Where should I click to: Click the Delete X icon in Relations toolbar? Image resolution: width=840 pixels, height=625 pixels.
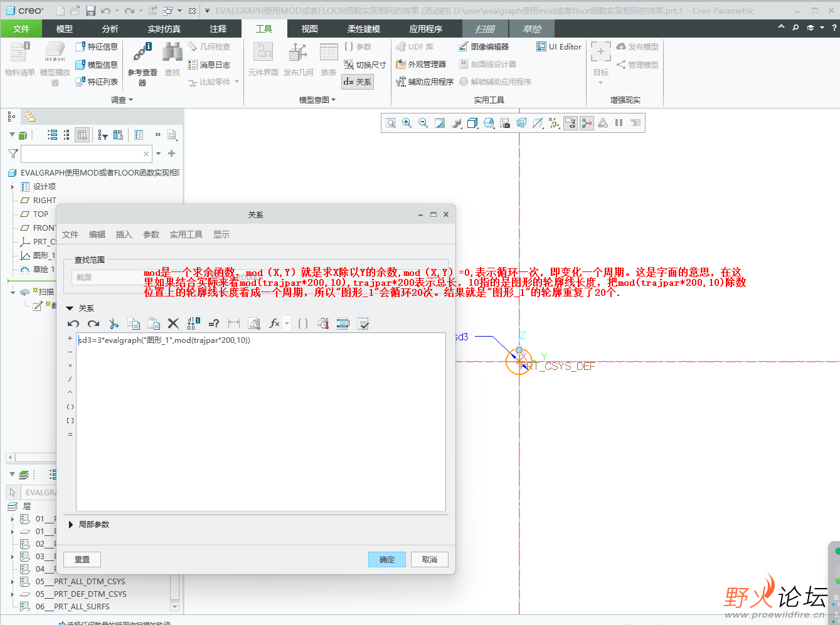pyautogui.click(x=174, y=323)
